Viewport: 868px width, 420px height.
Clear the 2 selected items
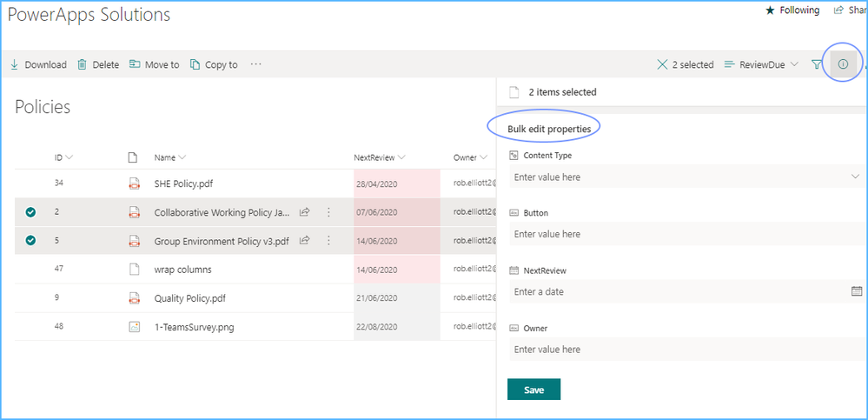pos(685,65)
